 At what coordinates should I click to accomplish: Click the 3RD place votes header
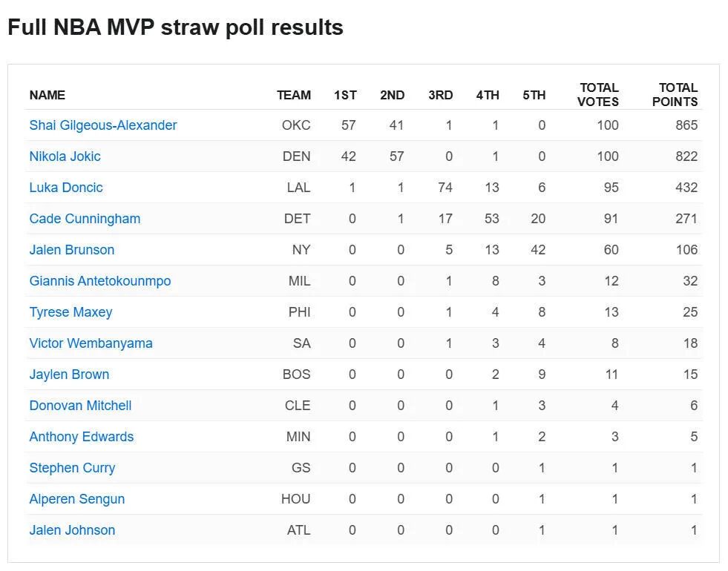(440, 95)
